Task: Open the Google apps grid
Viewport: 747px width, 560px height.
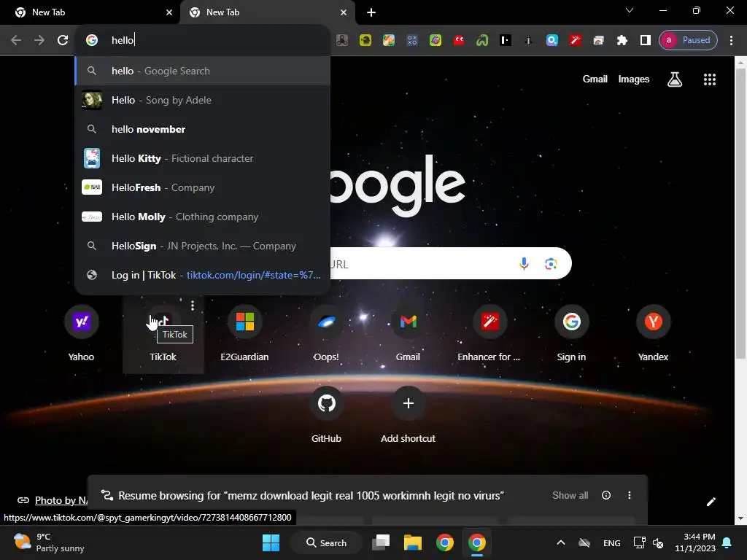Action: [x=710, y=79]
